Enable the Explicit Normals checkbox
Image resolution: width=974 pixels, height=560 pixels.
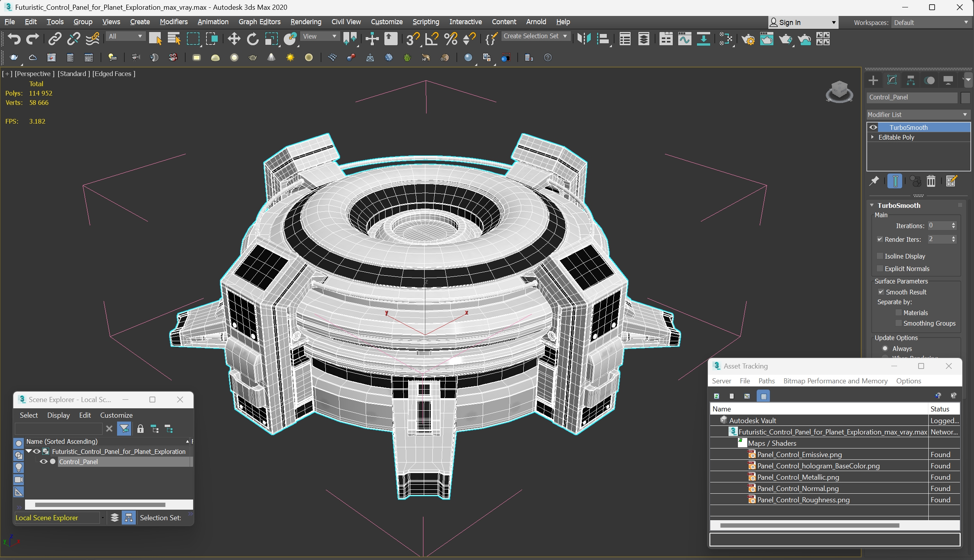[880, 269]
